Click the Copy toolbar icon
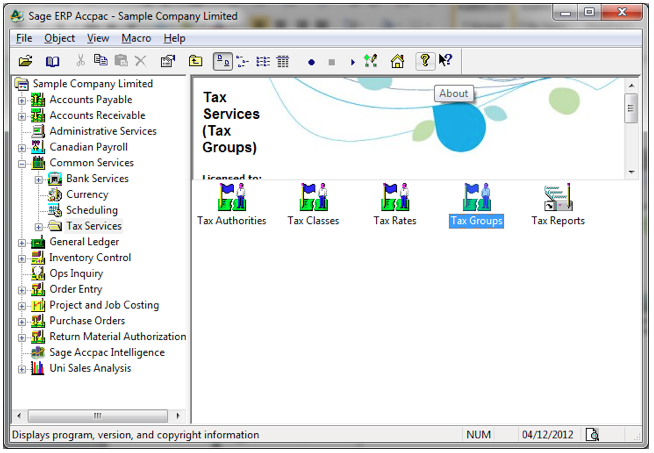654x453 pixels. (x=101, y=61)
